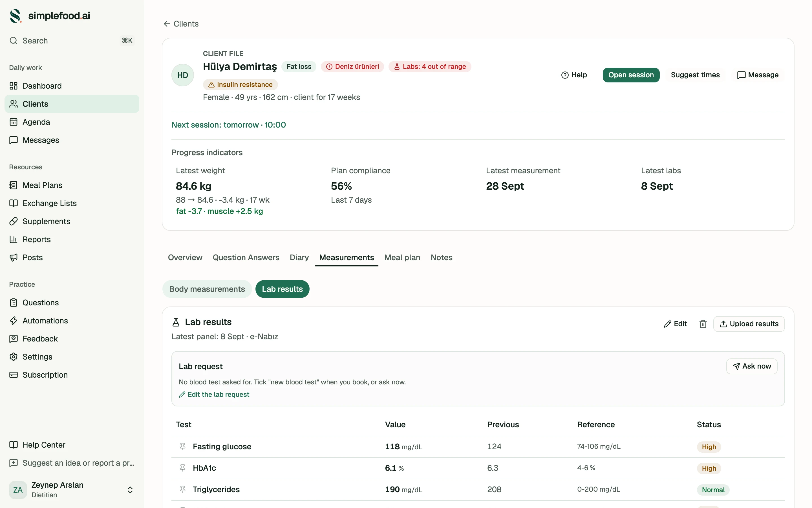Open the Search field in sidebar

coord(72,41)
